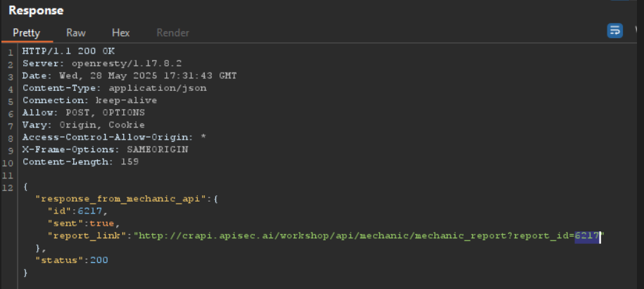644x289 pixels.
Task: Click the highlighted 6217 report_id text
Action: coord(587,236)
